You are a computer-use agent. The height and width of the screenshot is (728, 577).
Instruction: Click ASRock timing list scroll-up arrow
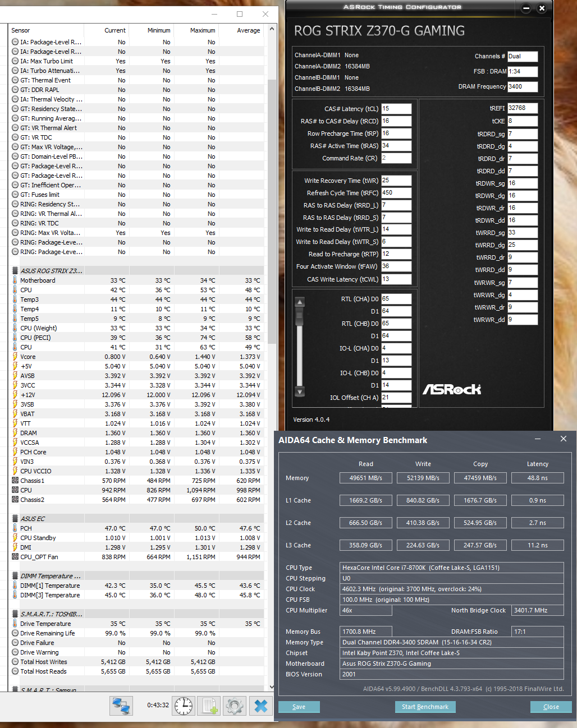[x=300, y=302]
